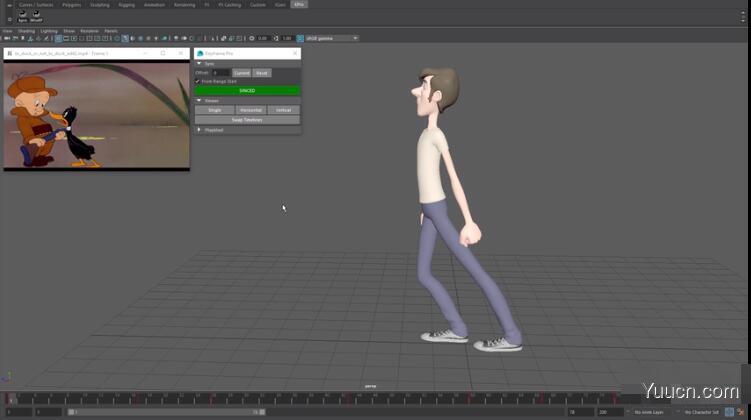Toggle viewport Grid display icon

coord(58,38)
